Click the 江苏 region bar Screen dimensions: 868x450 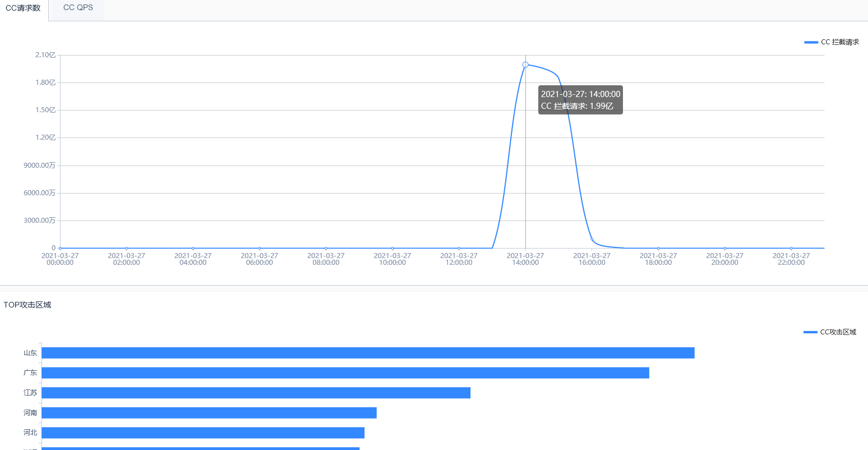click(x=256, y=393)
